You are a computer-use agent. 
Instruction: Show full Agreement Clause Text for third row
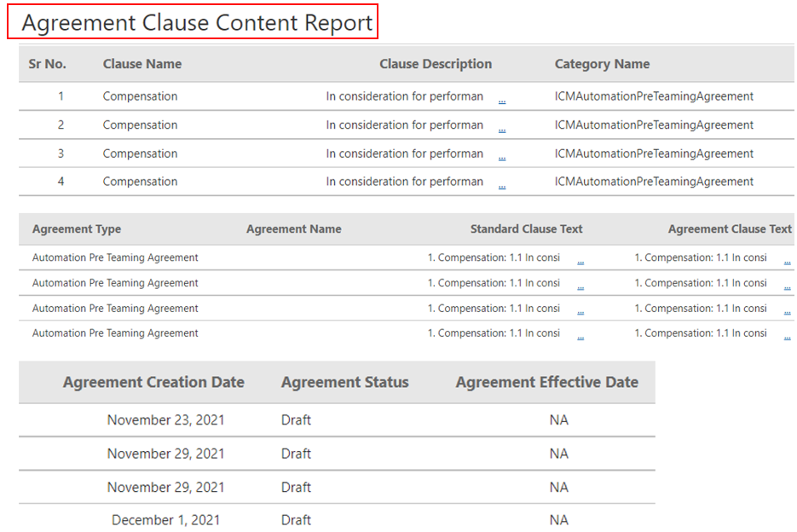[787, 312]
